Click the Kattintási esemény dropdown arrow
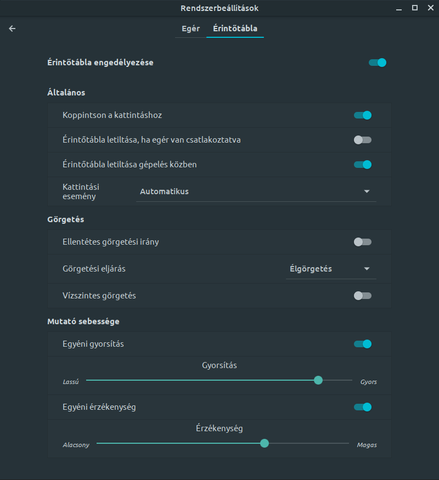The width and height of the screenshot is (439, 480). point(367,191)
